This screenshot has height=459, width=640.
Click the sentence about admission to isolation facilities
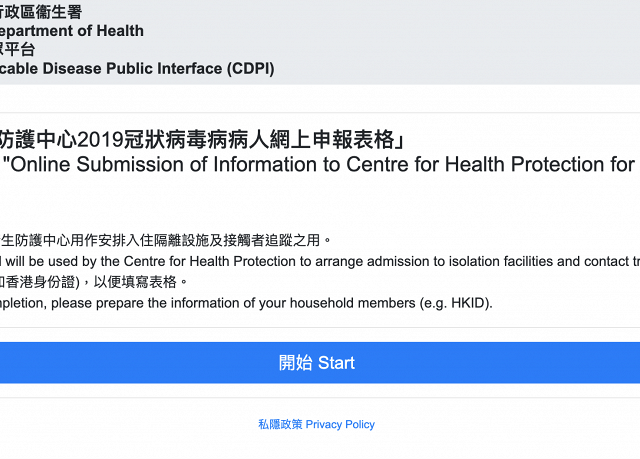(x=320, y=262)
